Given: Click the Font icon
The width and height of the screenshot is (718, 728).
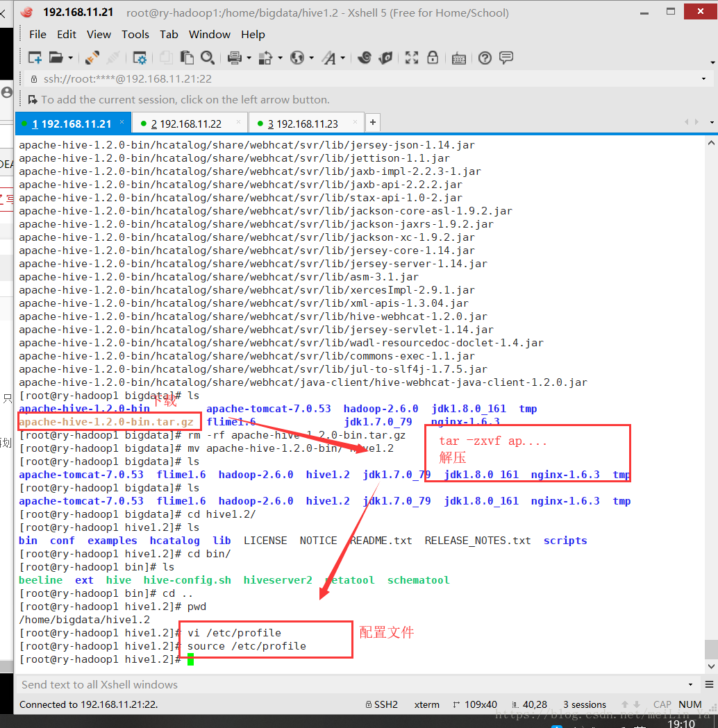Looking at the screenshot, I should point(329,58).
